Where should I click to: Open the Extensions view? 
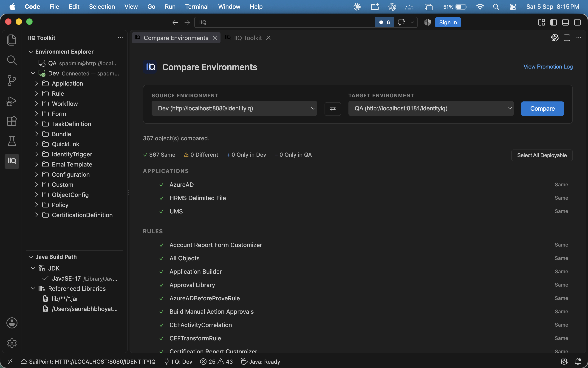coord(12,121)
